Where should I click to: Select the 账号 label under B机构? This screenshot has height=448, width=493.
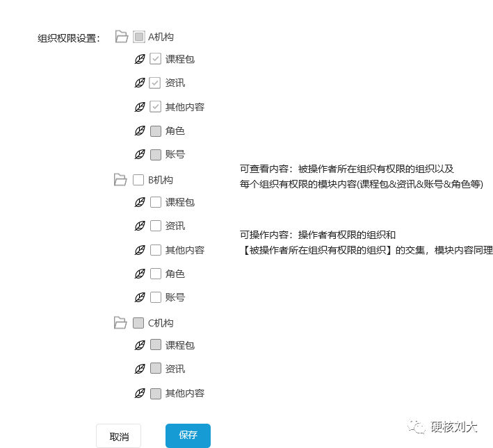point(175,297)
